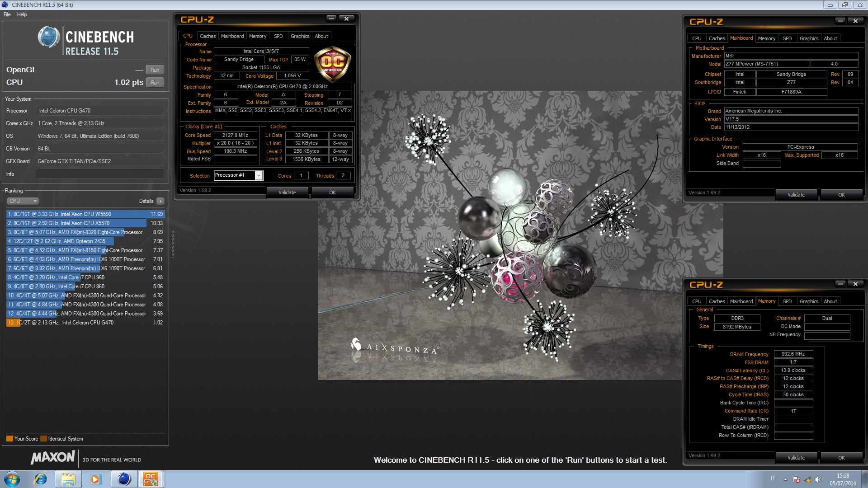This screenshot has height=488, width=868.
Task: Open the Help menu
Action: pyautogui.click(x=22, y=14)
